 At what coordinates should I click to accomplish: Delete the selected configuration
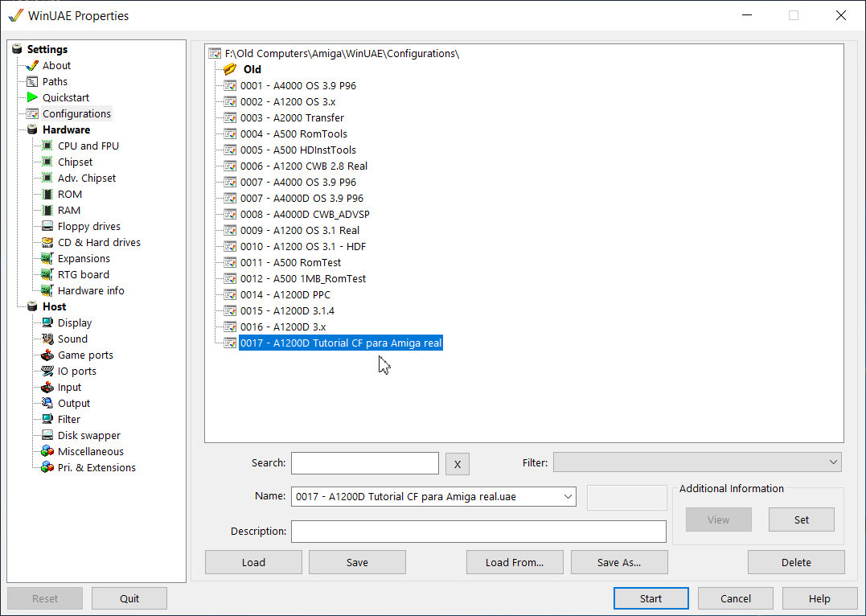point(796,562)
